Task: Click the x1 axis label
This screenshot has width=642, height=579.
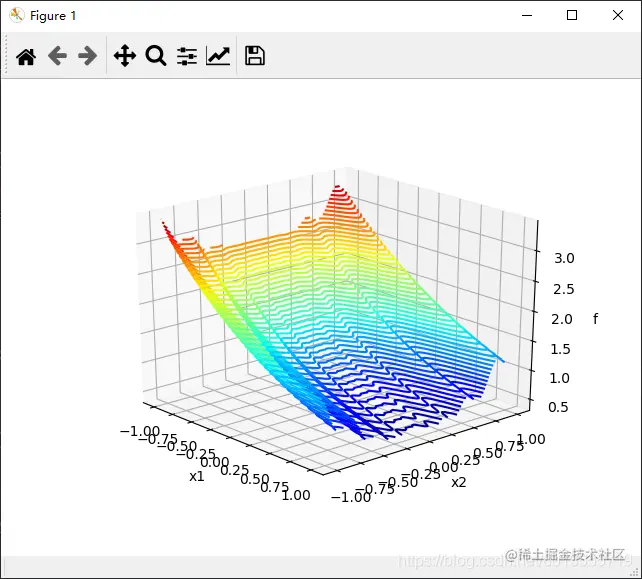Action: pos(197,476)
